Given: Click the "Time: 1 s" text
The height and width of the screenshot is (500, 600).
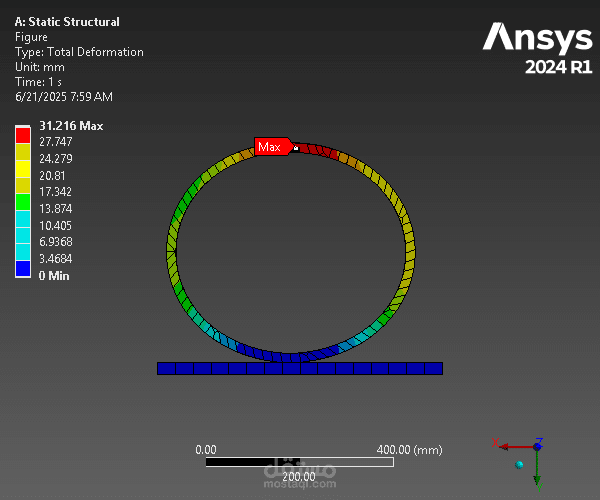Looking at the screenshot, I should [x=38, y=82].
